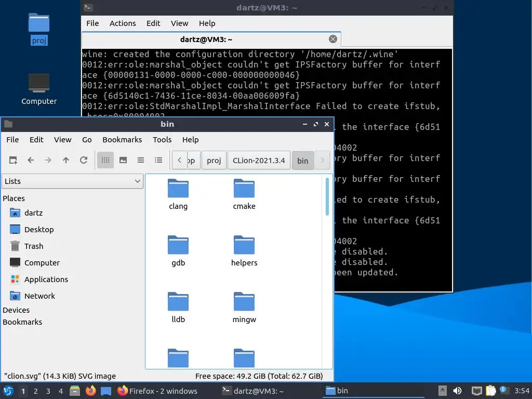Viewport: 532px width, 399px height.
Task: Switch to workspace 3
Action: point(48,391)
